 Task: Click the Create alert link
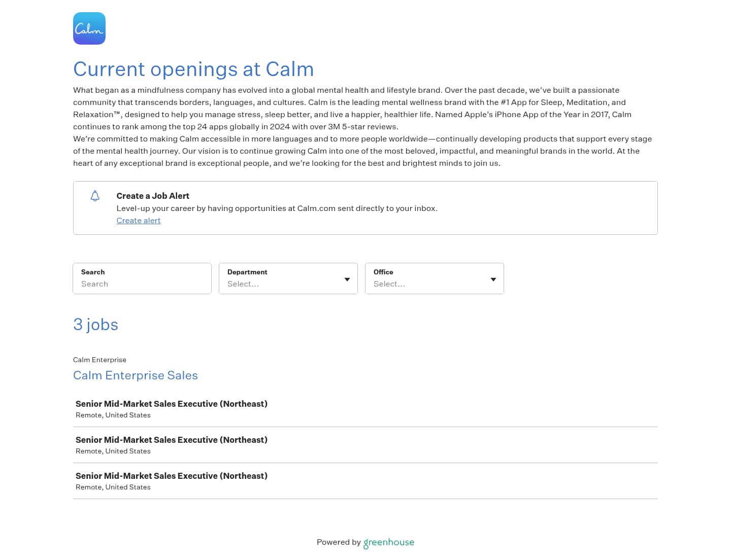139,221
